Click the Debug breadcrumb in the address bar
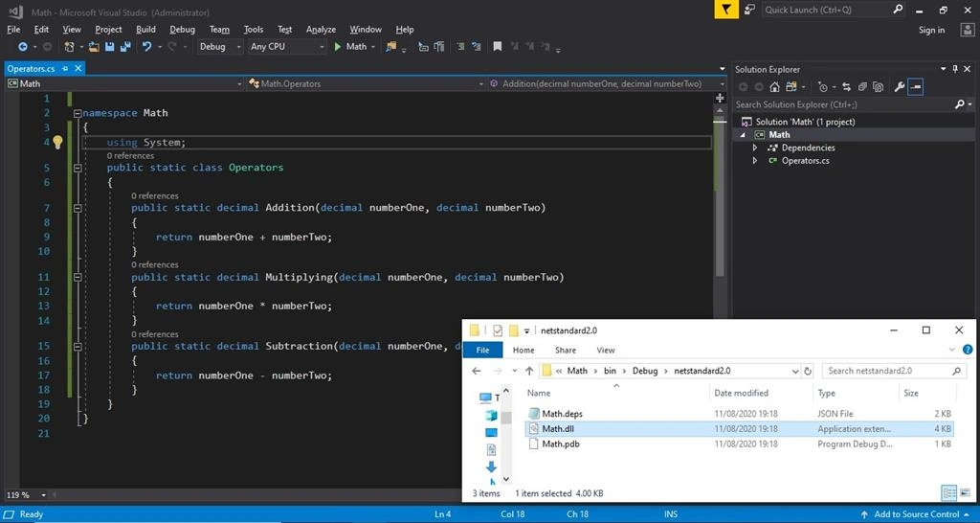This screenshot has width=980, height=523. [645, 371]
